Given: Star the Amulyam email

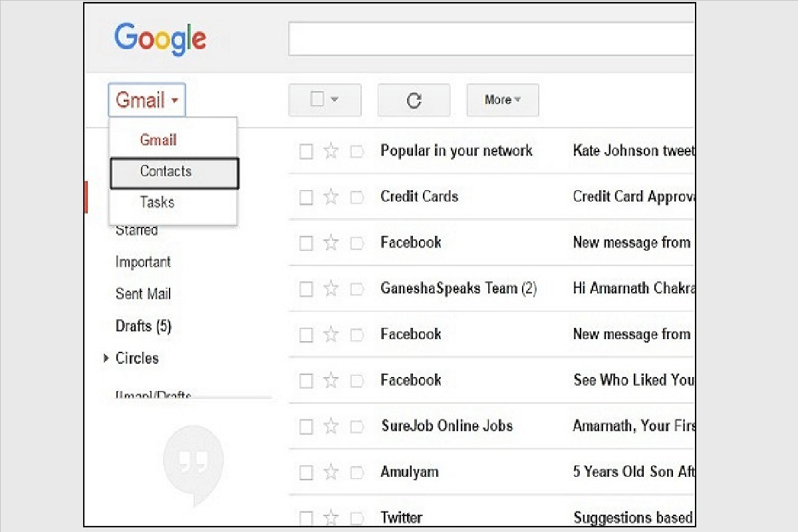Looking at the screenshot, I should coord(331,471).
